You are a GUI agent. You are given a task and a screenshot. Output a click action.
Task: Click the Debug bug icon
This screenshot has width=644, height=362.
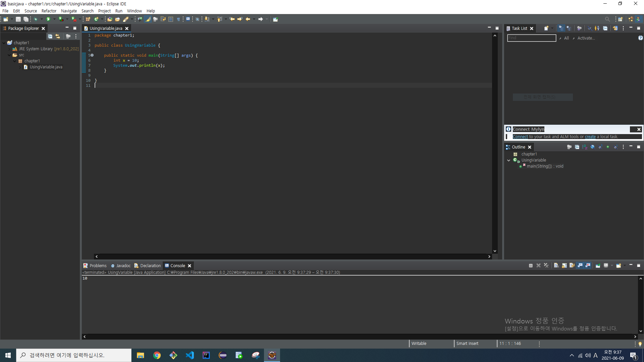[36, 19]
